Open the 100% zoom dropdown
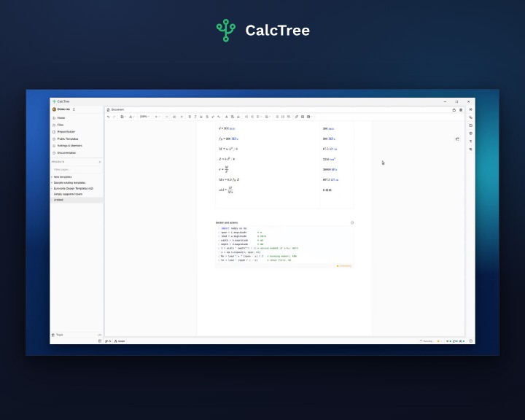The width and height of the screenshot is (525, 420). pos(144,117)
